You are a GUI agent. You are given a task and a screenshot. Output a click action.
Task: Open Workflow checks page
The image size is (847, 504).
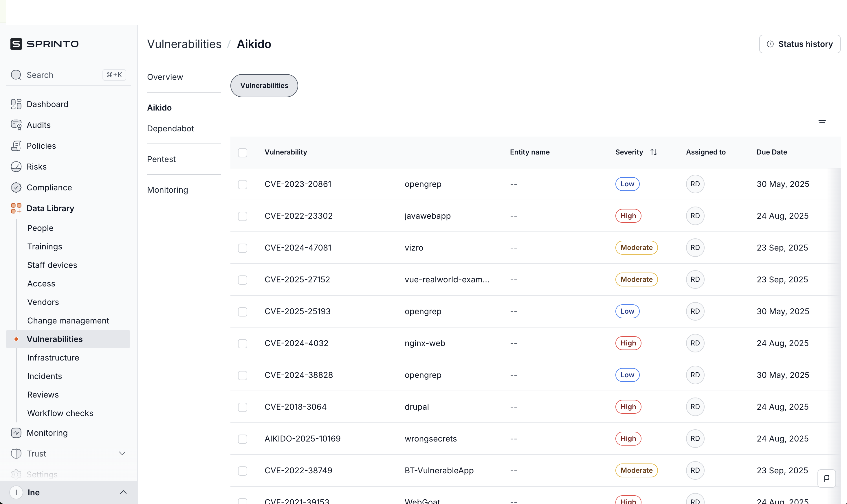point(60,413)
